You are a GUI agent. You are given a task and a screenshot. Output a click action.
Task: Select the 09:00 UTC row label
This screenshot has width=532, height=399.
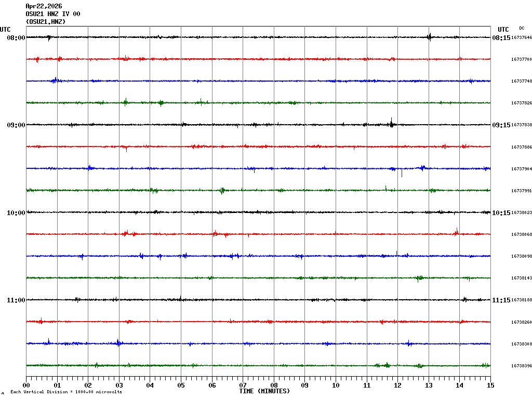point(16,125)
